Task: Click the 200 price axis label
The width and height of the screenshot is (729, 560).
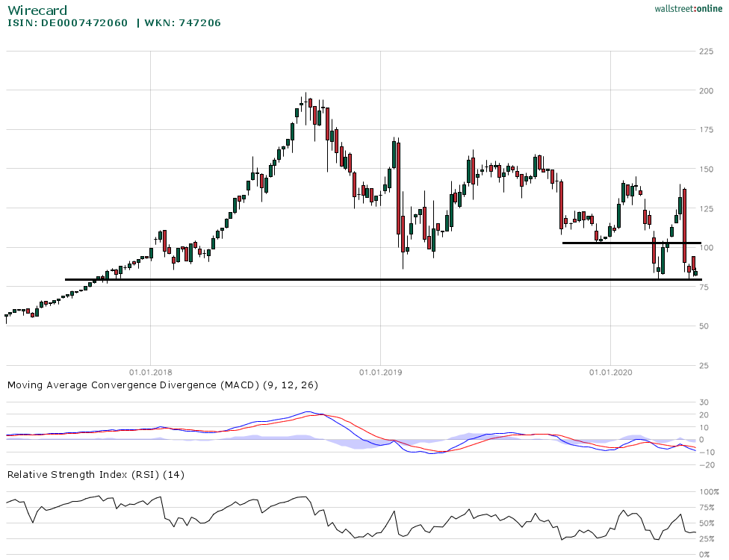Action: point(707,90)
